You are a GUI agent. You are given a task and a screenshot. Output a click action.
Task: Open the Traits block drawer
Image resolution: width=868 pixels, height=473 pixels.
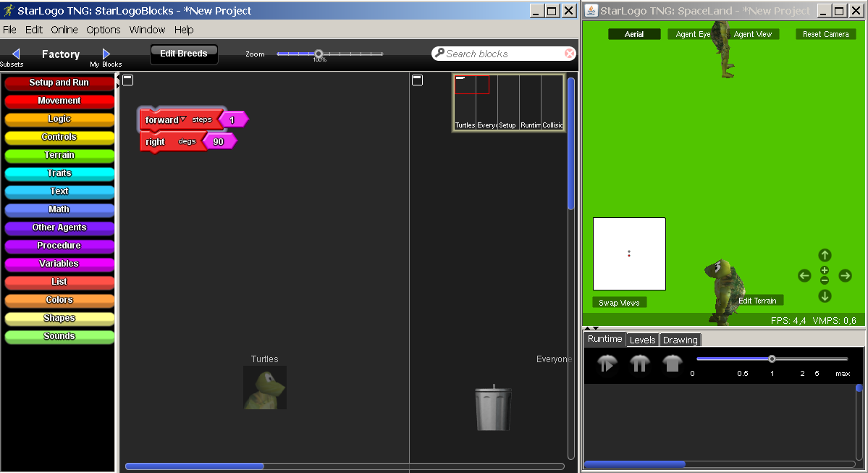[59, 173]
